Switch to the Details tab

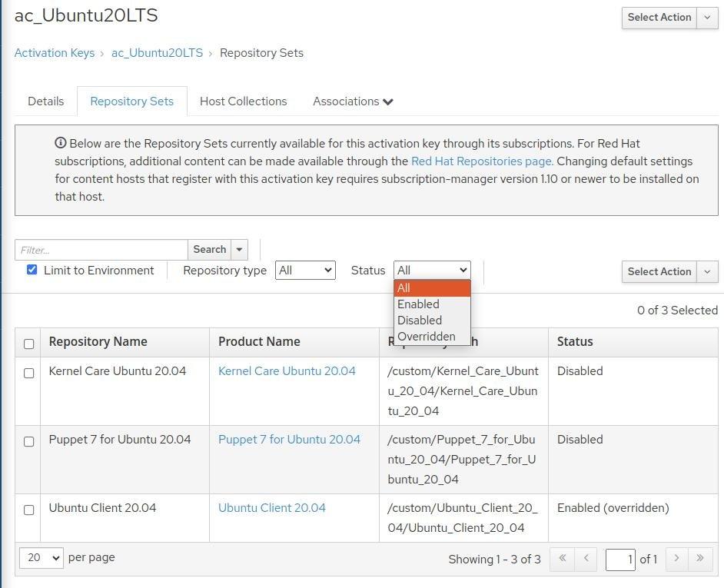point(45,101)
